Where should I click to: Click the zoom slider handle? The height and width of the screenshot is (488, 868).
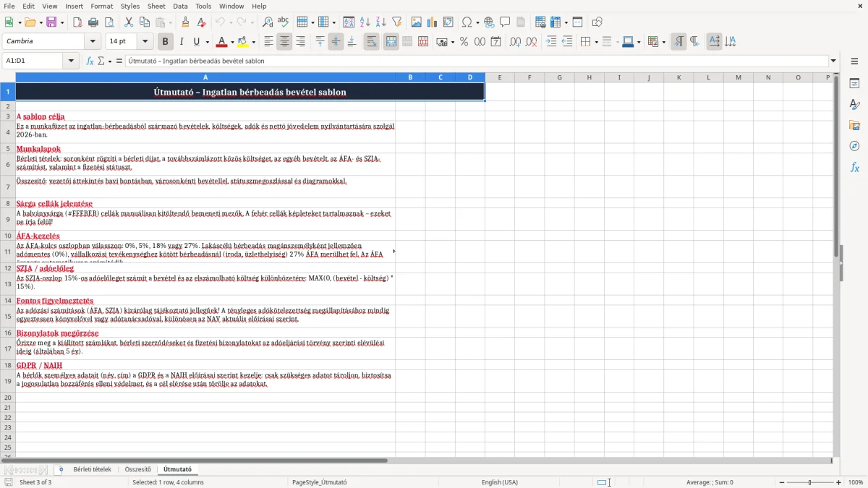point(809,482)
